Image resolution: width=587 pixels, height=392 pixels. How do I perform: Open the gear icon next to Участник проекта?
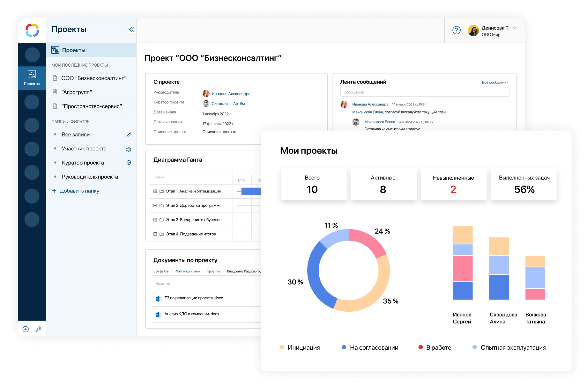[129, 149]
